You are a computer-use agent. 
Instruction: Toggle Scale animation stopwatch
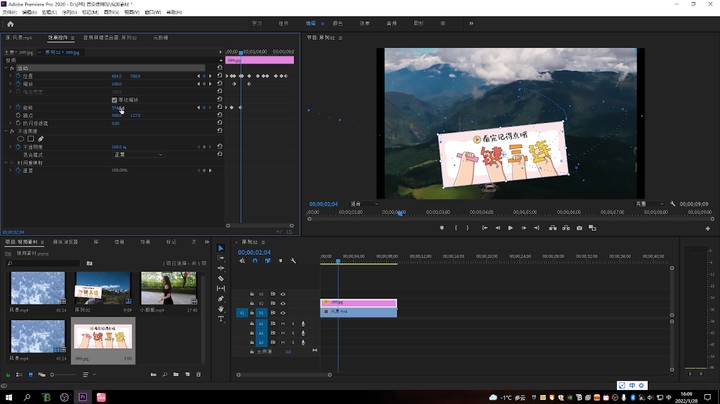tap(18, 84)
